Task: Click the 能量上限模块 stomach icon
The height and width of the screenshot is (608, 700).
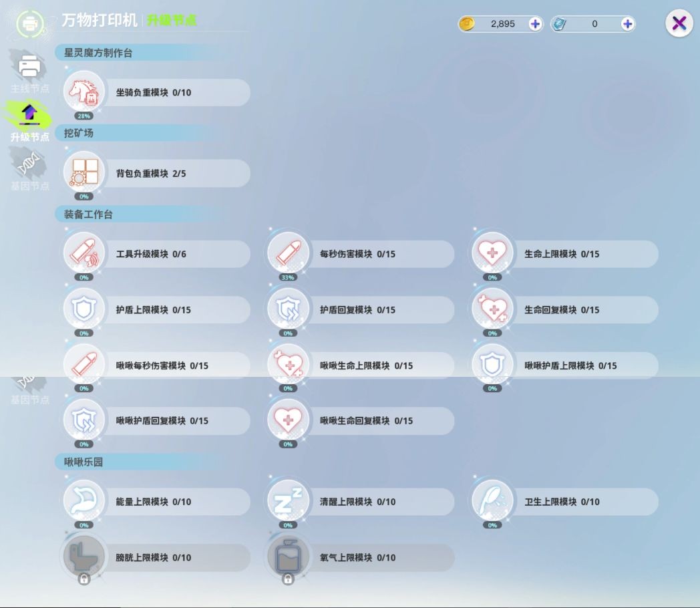Action: [83, 502]
